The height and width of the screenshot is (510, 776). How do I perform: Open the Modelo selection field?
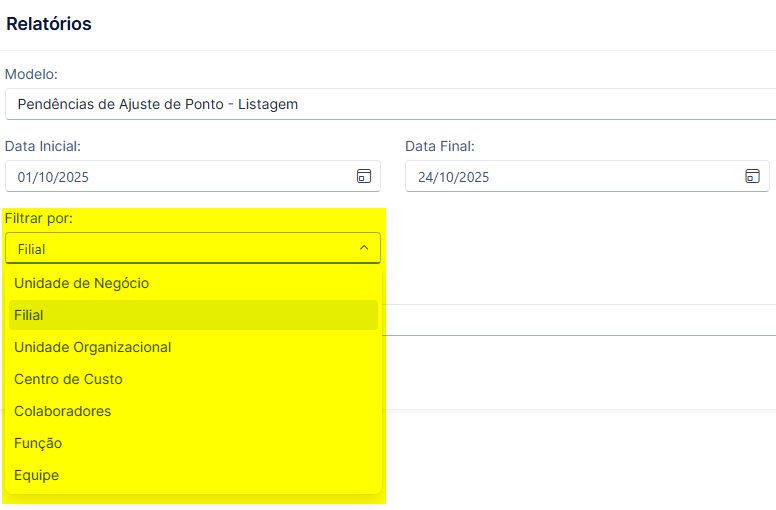(x=390, y=104)
